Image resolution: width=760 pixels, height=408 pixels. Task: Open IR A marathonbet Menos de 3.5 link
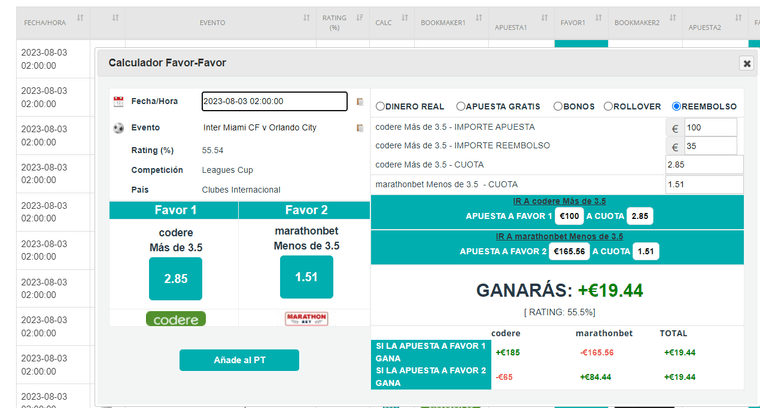[x=559, y=236]
